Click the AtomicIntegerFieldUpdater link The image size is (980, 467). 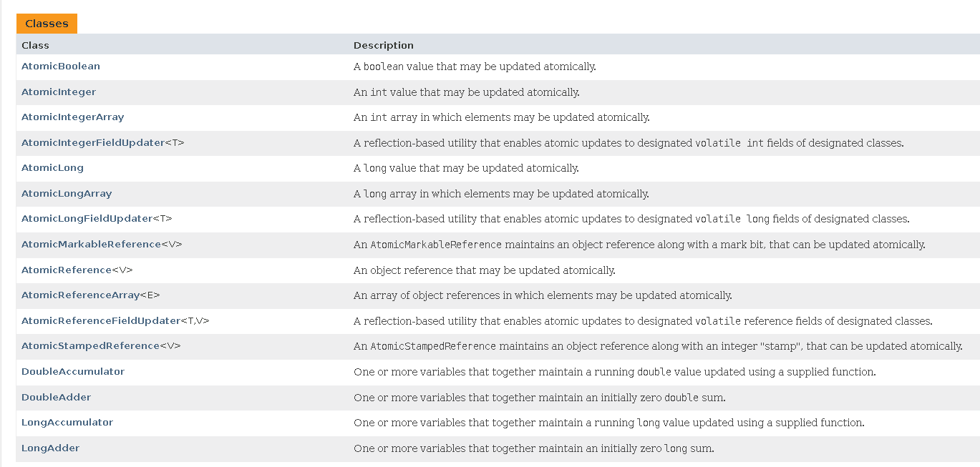[x=93, y=142]
